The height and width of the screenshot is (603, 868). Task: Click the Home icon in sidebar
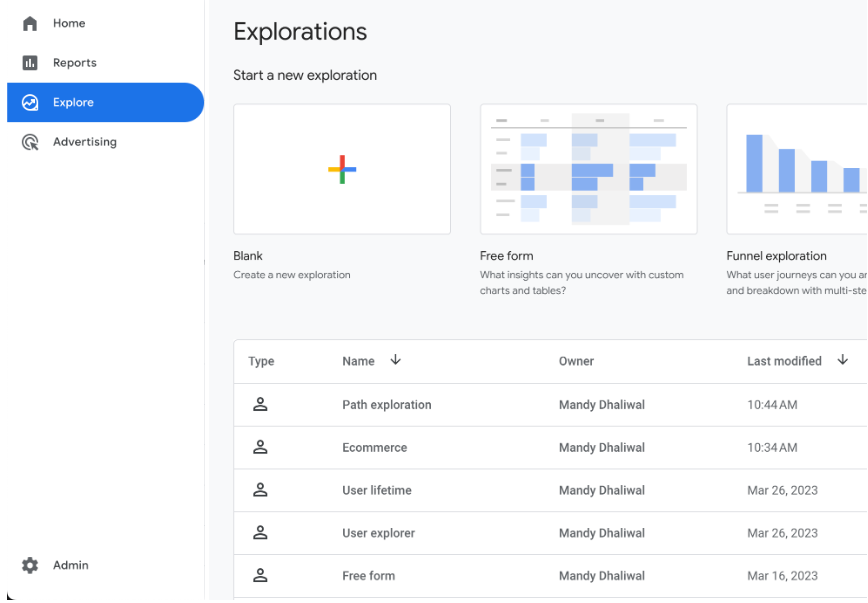(x=30, y=23)
